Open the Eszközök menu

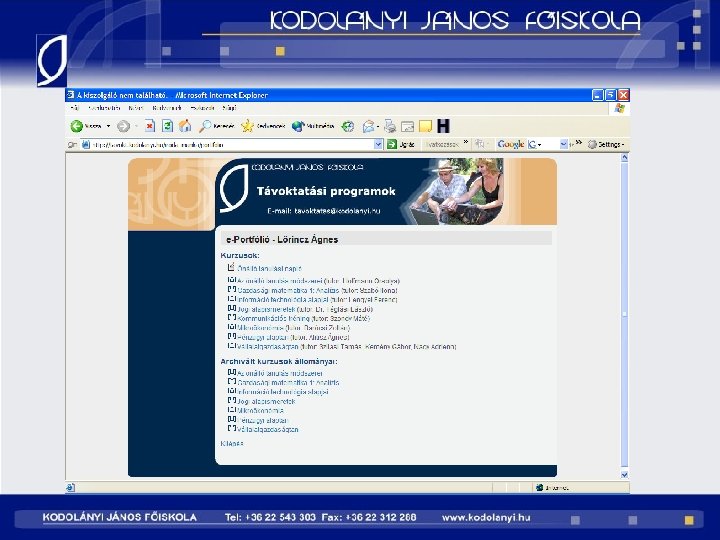pyautogui.click(x=202, y=108)
